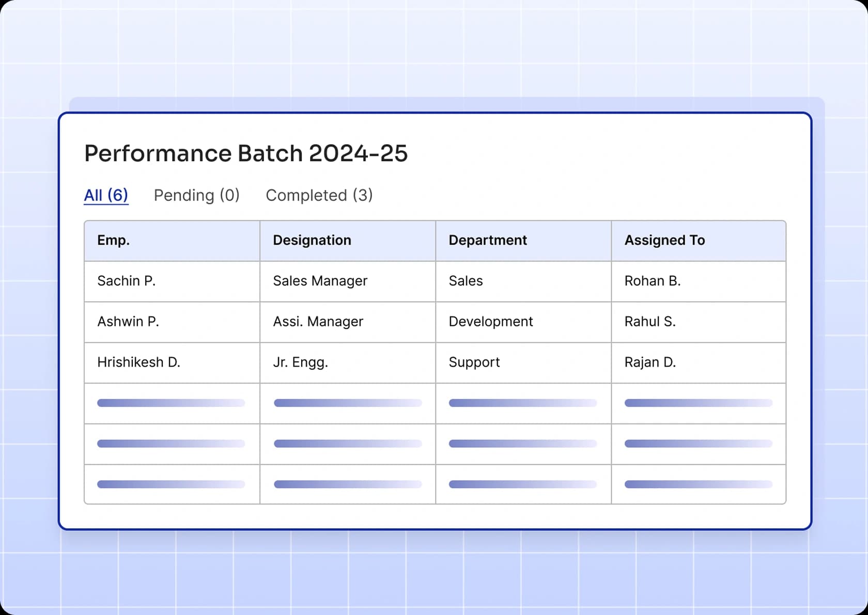Image resolution: width=868 pixels, height=615 pixels.
Task: Click the Emp. column header
Action: click(113, 240)
